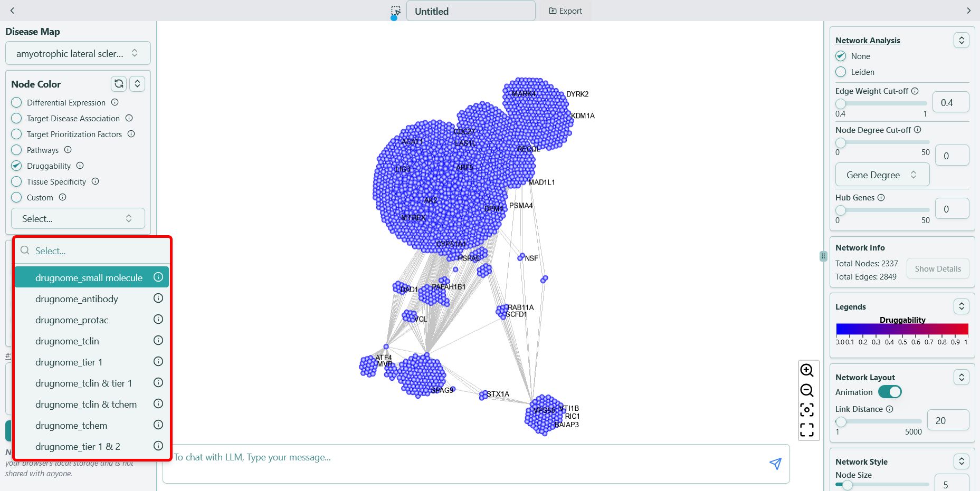
Task: Click the LLM chat message field
Action: (x=464, y=458)
